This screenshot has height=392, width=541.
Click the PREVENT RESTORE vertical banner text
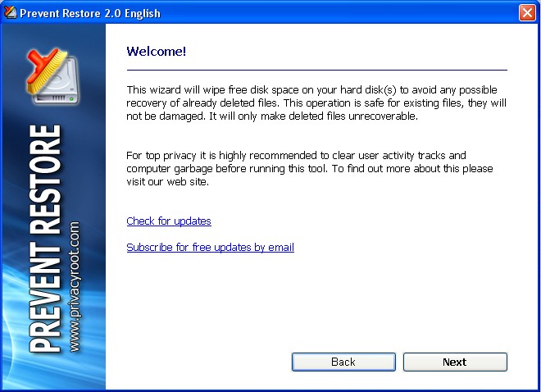45,239
